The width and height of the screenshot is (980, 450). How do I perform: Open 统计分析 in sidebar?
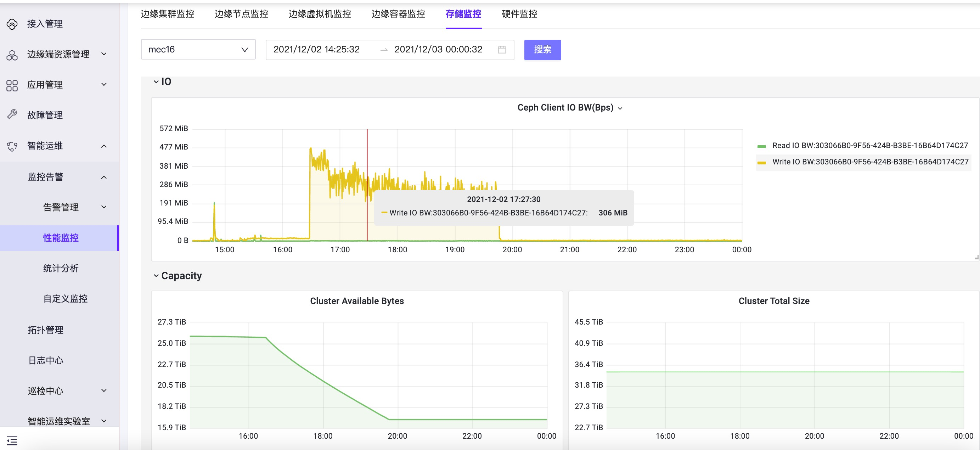61,268
